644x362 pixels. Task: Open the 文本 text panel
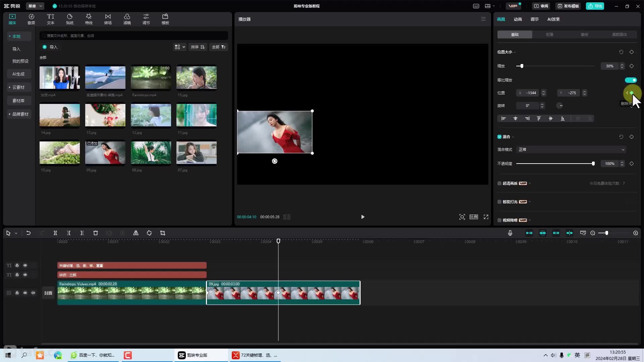pyautogui.click(x=50, y=19)
